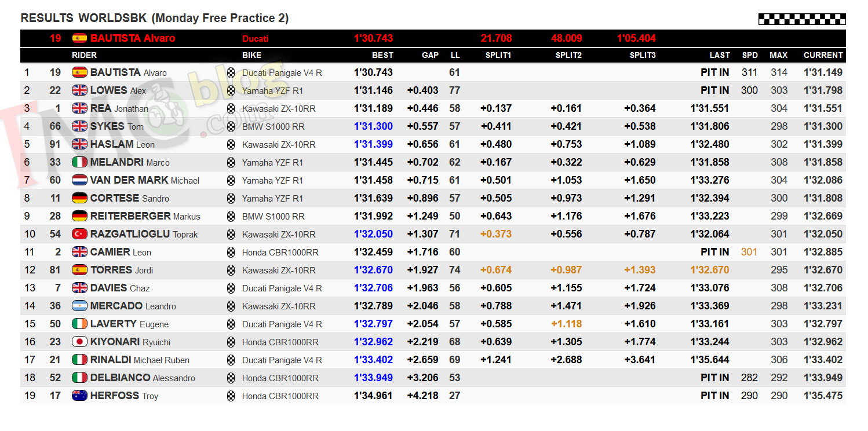Click the UK flag next to CAMIER Leon
This screenshot has width=868, height=431.
pyautogui.click(x=79, y=252)
